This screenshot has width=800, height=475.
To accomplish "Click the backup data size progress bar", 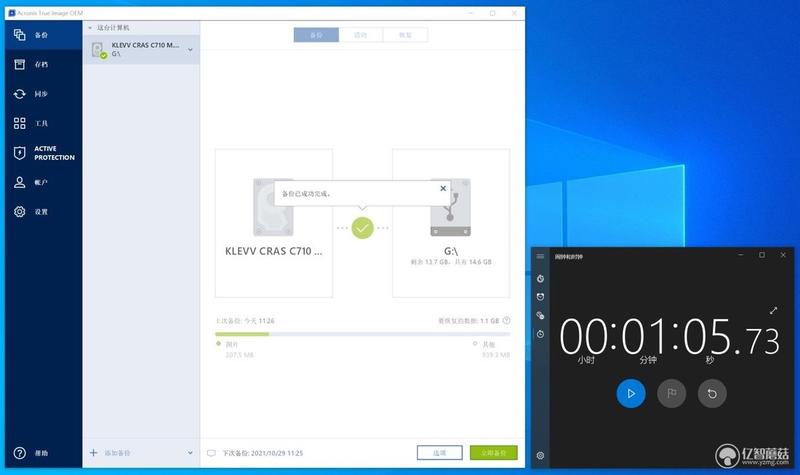I will [x=362, y=334].
